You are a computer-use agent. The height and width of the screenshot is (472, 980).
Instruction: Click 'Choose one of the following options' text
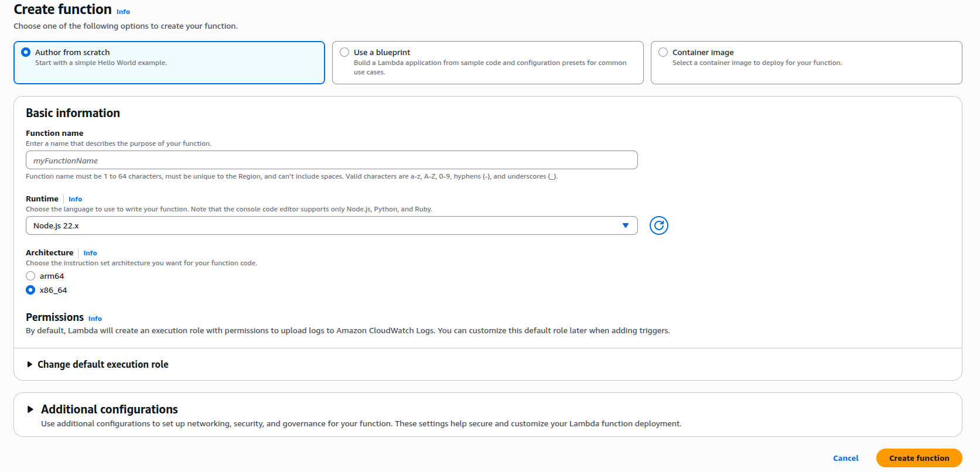click(125, 26)
